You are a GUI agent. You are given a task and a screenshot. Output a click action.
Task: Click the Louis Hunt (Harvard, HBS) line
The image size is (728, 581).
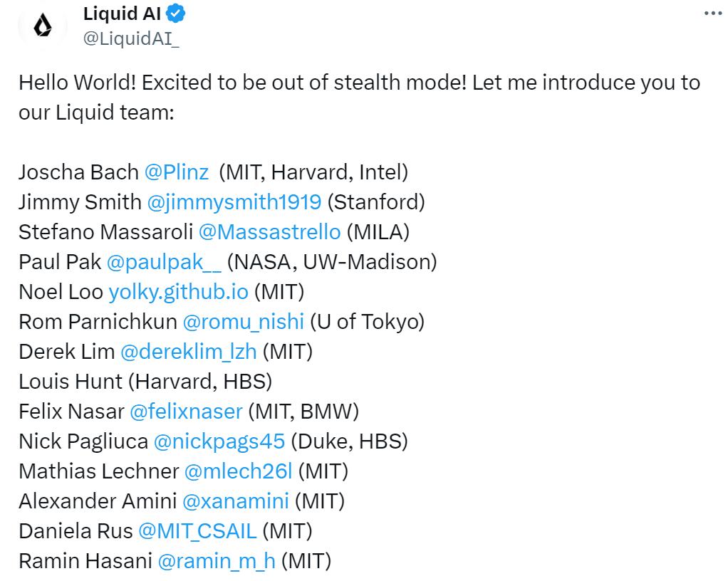pyautogui.click(x=145, y=382)
